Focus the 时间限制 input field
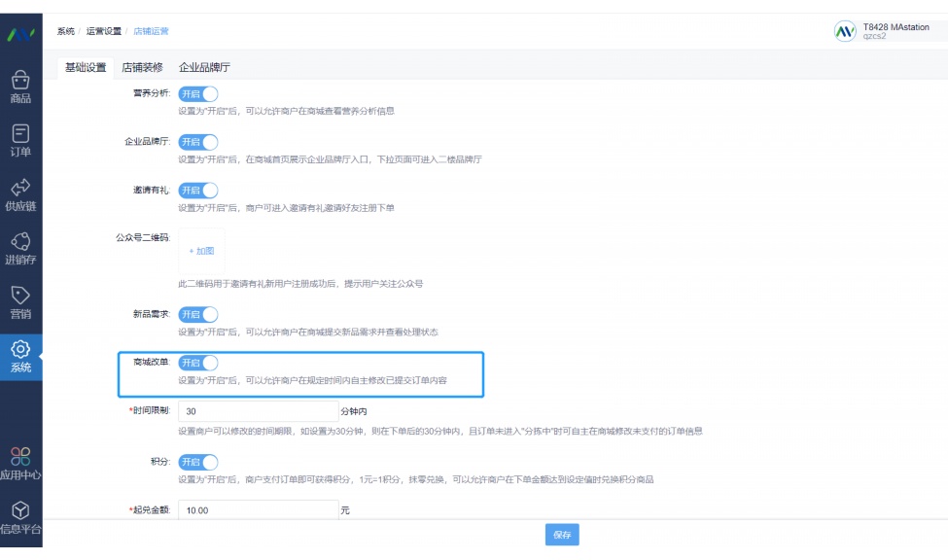This screenshot has width=948, height=560. pos(259,411)
